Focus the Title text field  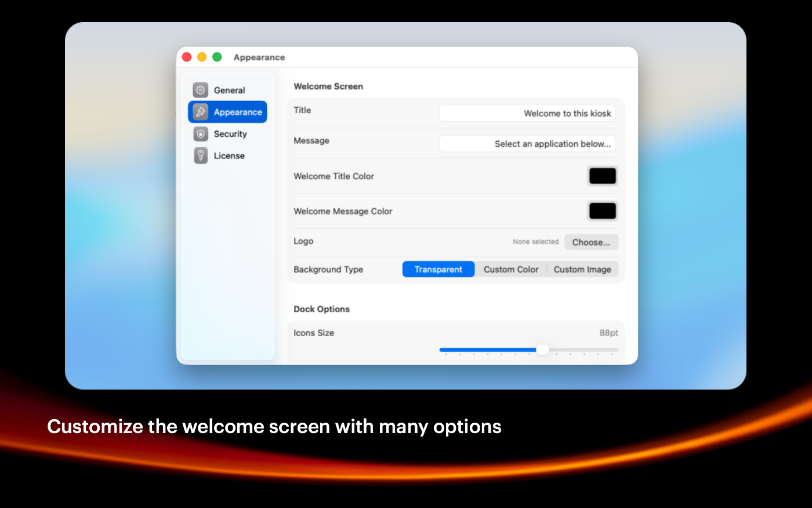[x=527, y=113]
